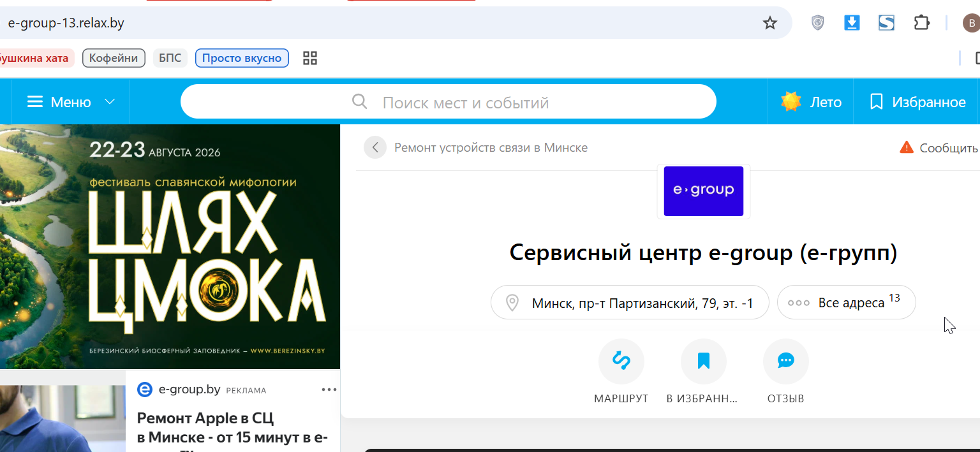The image size is (980, 452).
Task: Open the shield extension icon
Action: pos(817,23)
